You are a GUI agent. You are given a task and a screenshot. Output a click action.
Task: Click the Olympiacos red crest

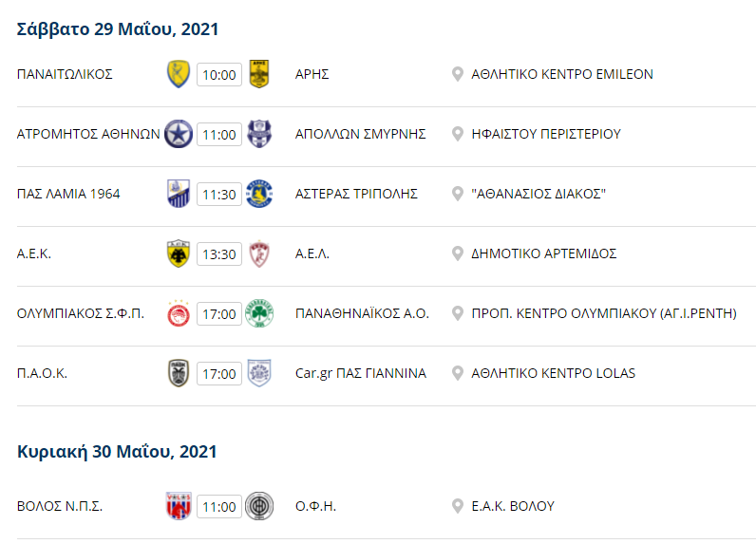point(179,313)
